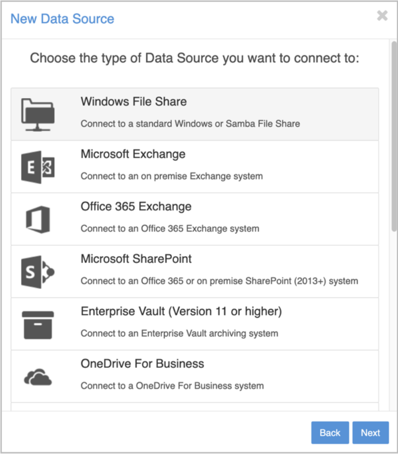Click the Microsoft SharePoint logo icon
Image resolution: width=398 pixels, height=454 pixels.
(38, 272)
